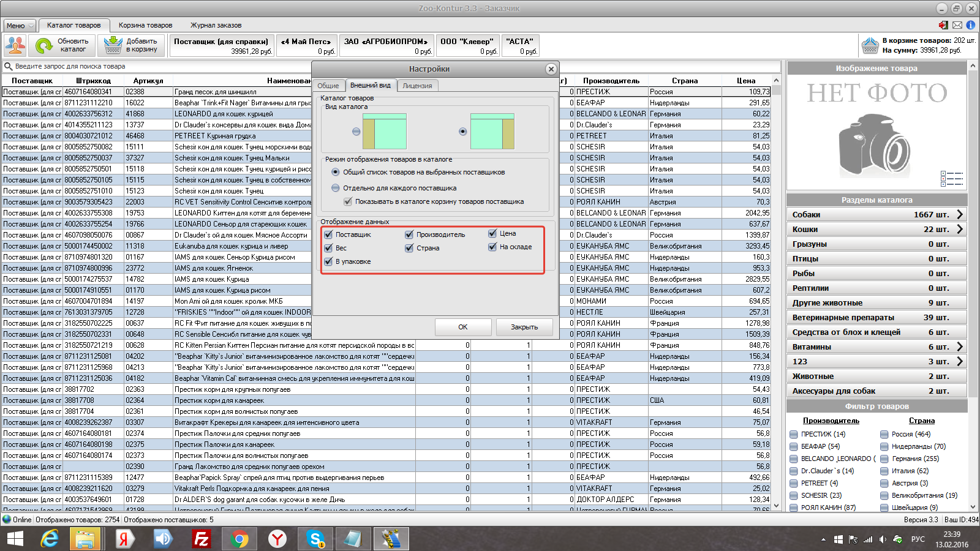The image size is (980, 551).
Task: Open Skype from taskbar
Action: [x=315, y=539]
